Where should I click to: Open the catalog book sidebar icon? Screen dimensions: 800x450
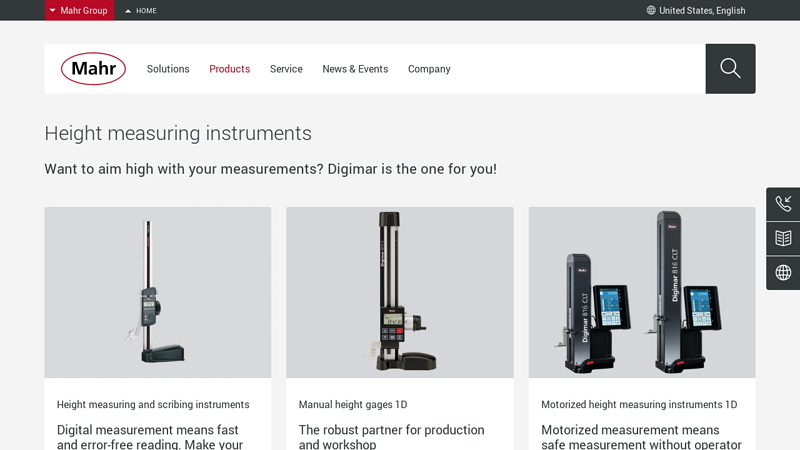(783, 238)
